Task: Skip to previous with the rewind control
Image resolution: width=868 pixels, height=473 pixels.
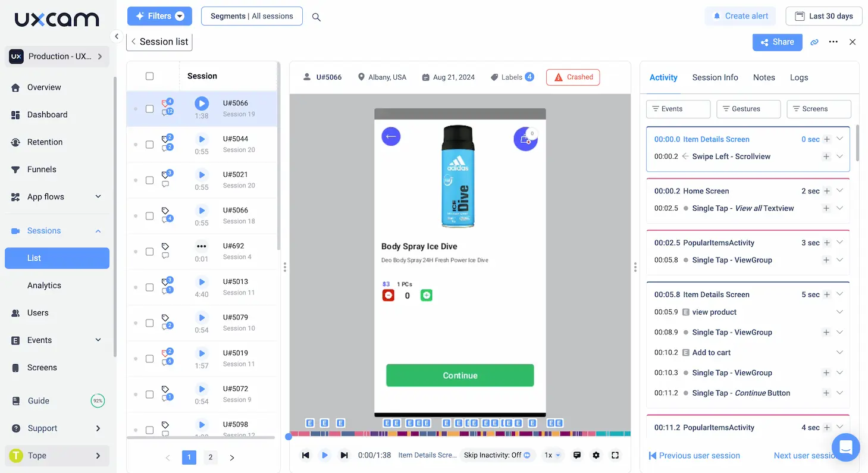Action: tap(306, 455)
